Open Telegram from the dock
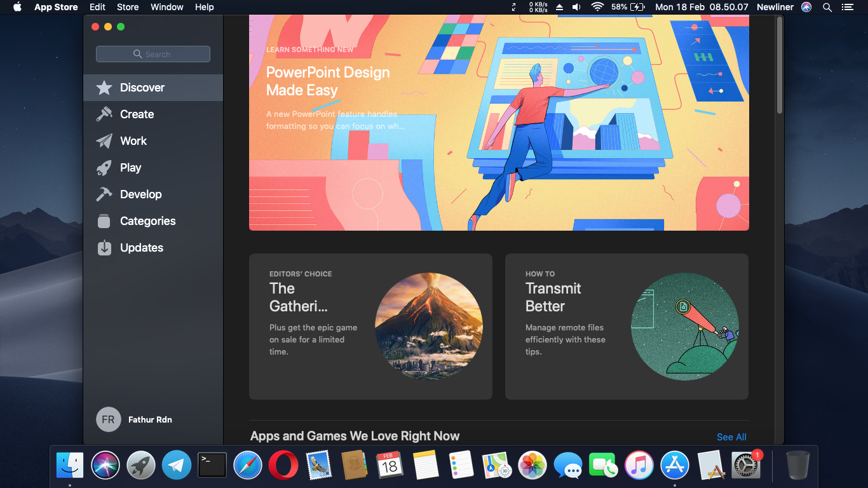The height and width of the screenshot is (488, 868). [177, 465]
